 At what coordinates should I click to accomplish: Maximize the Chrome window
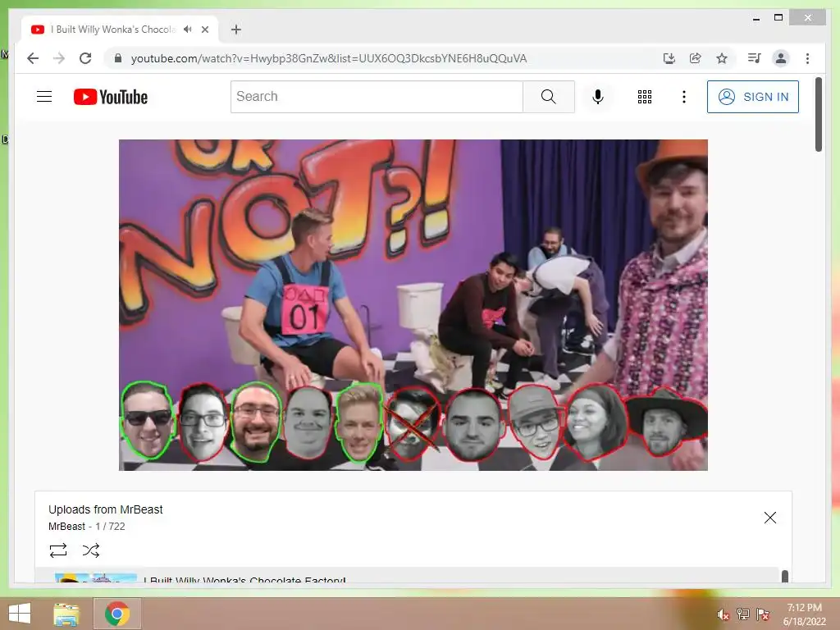(x=778, y=18)
